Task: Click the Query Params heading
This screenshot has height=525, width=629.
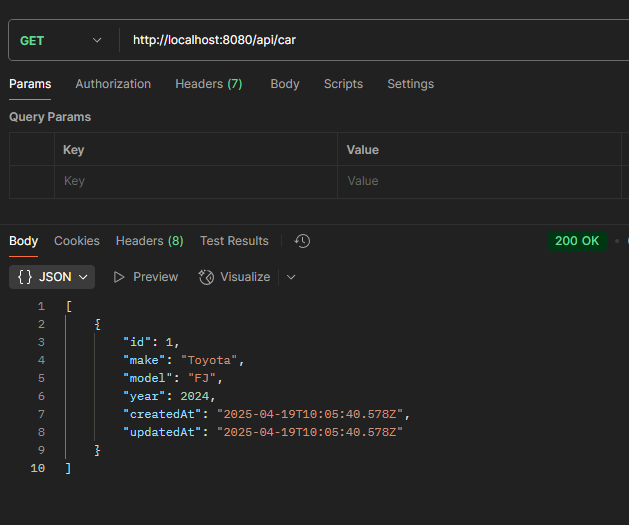Action: coord(50,117)
